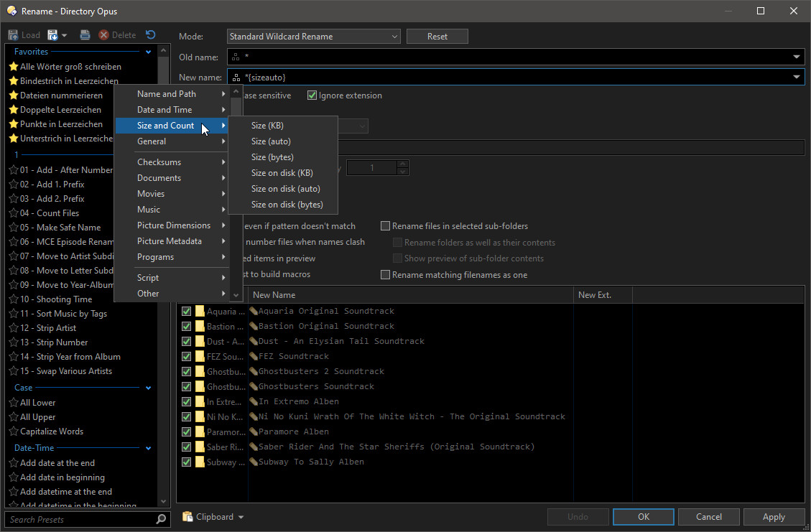Screen dimensions: 811x532
Task: Click the Cancel button
Action: point(708,516)
